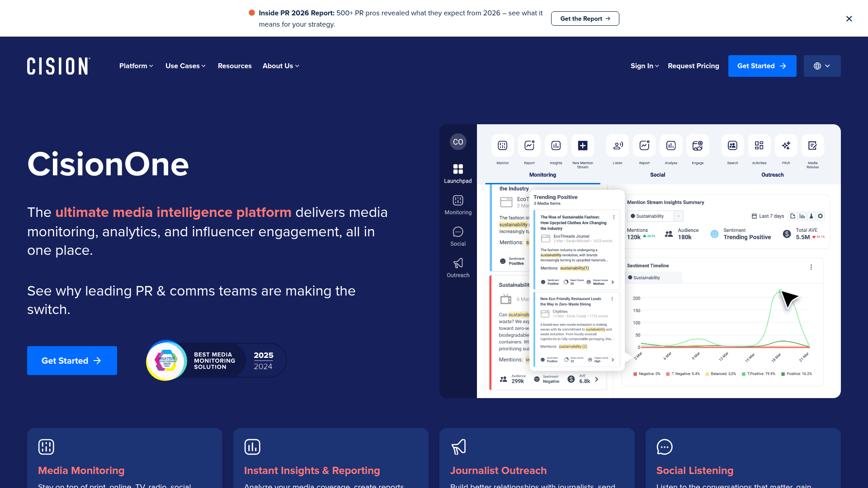868x488 pixels.
Task: Expand the language globe selector
Action: click(822, 66)
